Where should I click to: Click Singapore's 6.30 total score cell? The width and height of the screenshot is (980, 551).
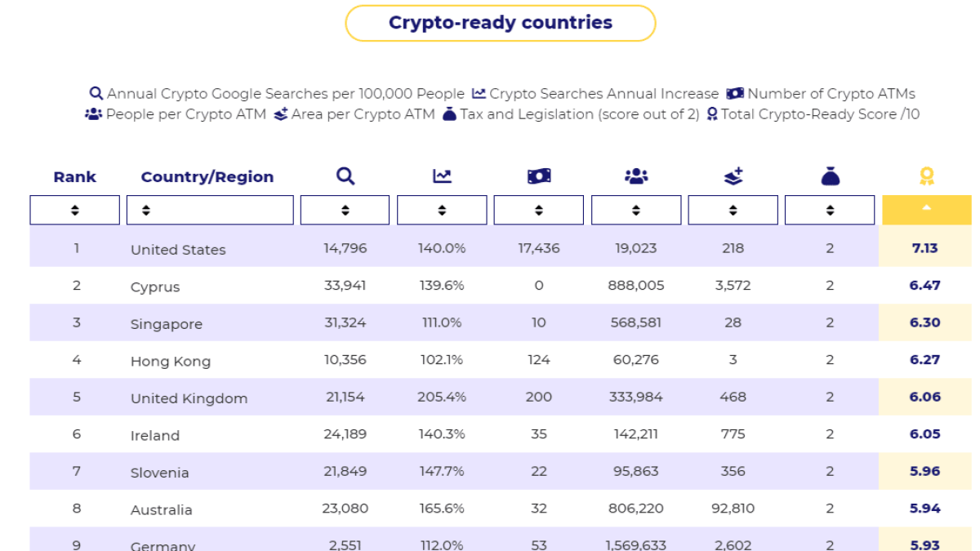924,322
